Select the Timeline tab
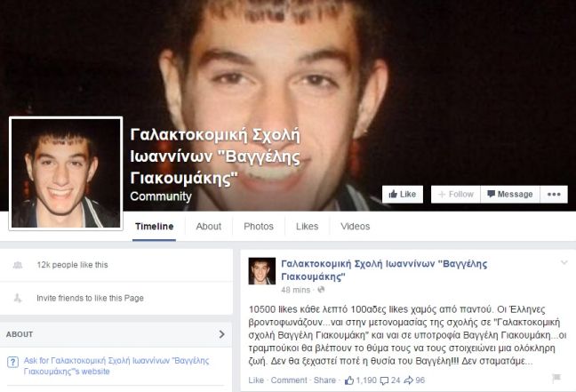 pyautogui.click(x=155, y=227)
